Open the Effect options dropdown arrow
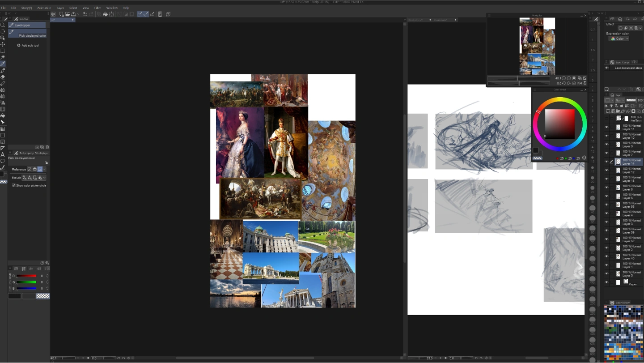This screenshot has height=363, width=644. point(641,28)
